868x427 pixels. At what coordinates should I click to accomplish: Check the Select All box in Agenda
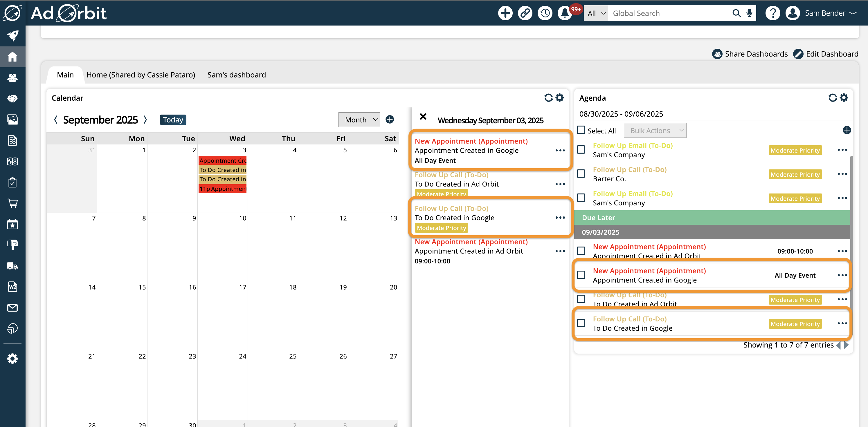pyautogui.click(x=581, y=130)
